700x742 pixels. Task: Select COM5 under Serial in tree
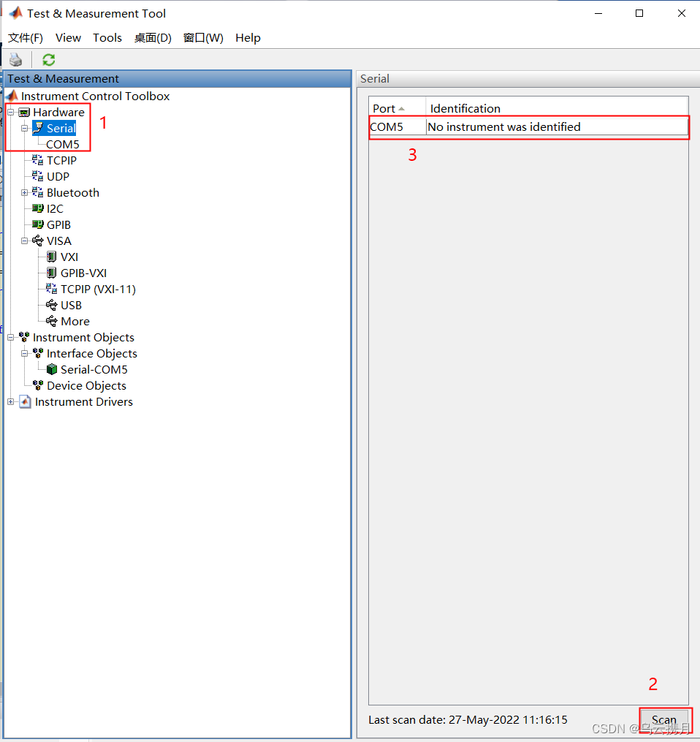tap(62, 144)
